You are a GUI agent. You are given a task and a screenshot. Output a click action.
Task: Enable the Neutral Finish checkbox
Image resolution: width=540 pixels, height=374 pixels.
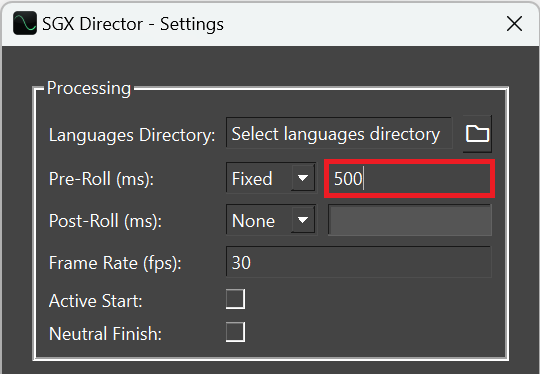pos(236,332)
